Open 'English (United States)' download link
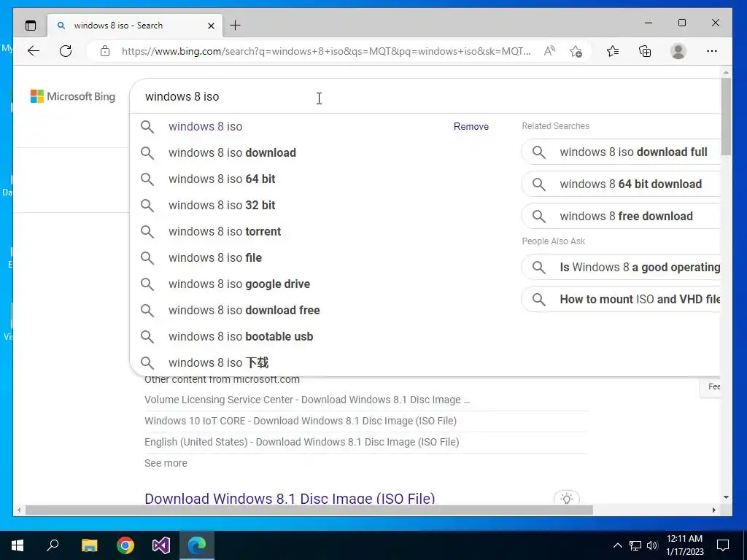747x560 pixels. coord(301,441)
